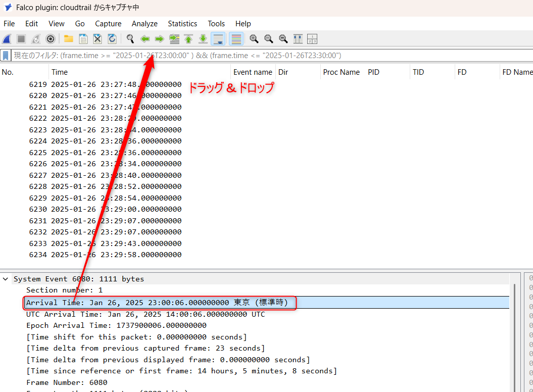
Task: Sort by the Dir column header
Action: pos(298,72)
